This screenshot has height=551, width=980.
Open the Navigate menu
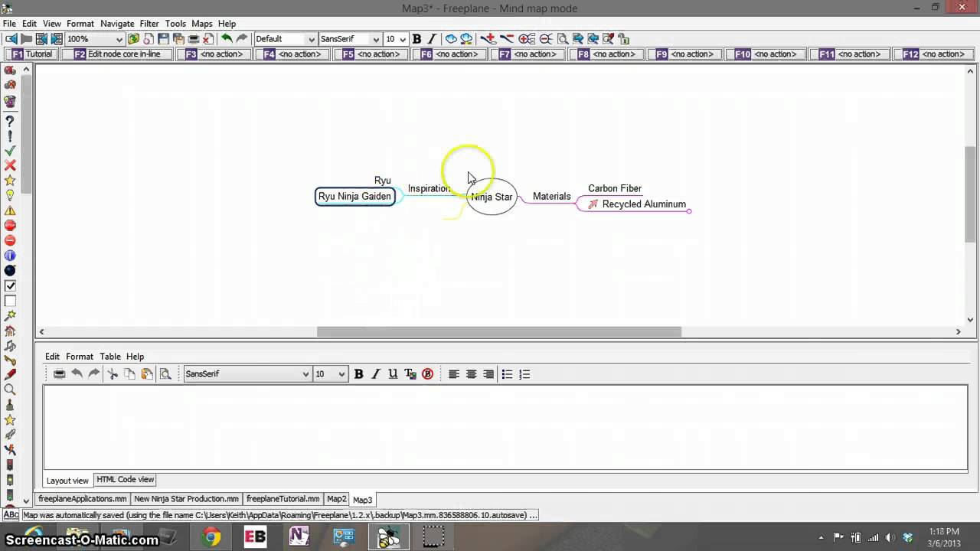(x=117, y=24)
